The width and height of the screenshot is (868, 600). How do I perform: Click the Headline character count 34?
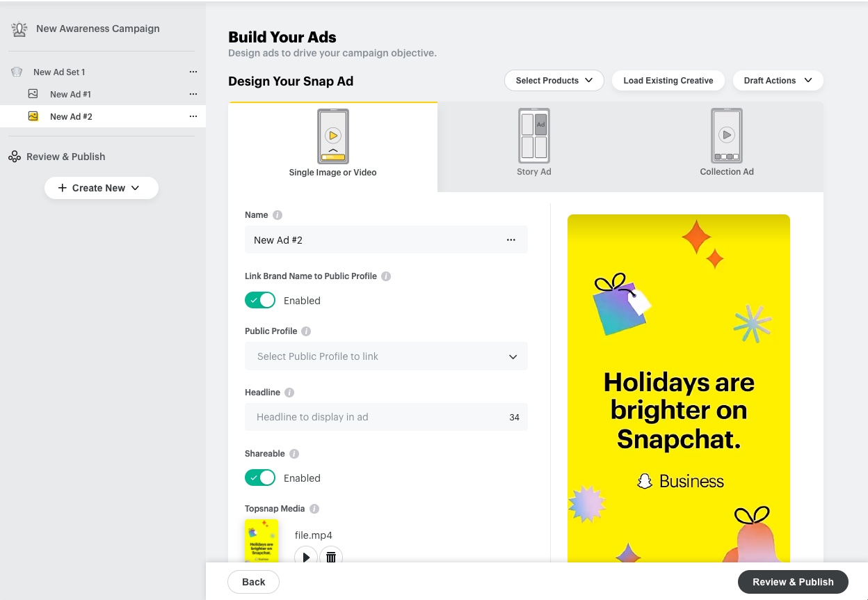tap(515, 418)
